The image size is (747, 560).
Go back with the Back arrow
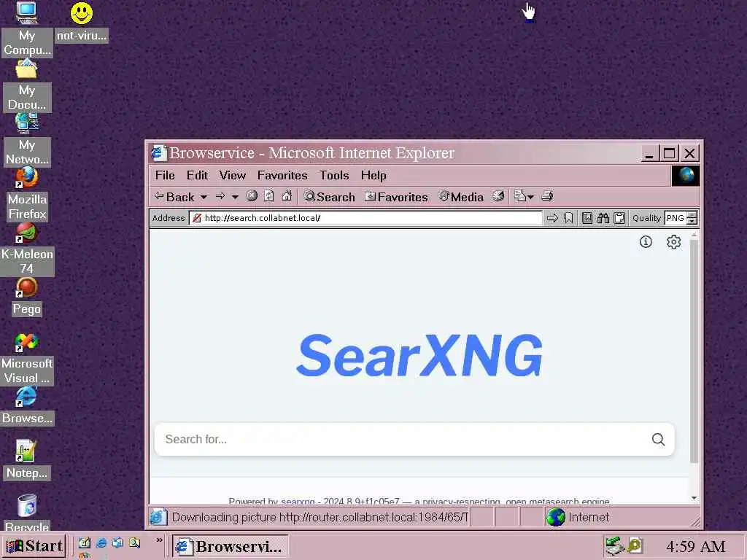point(174,197)
